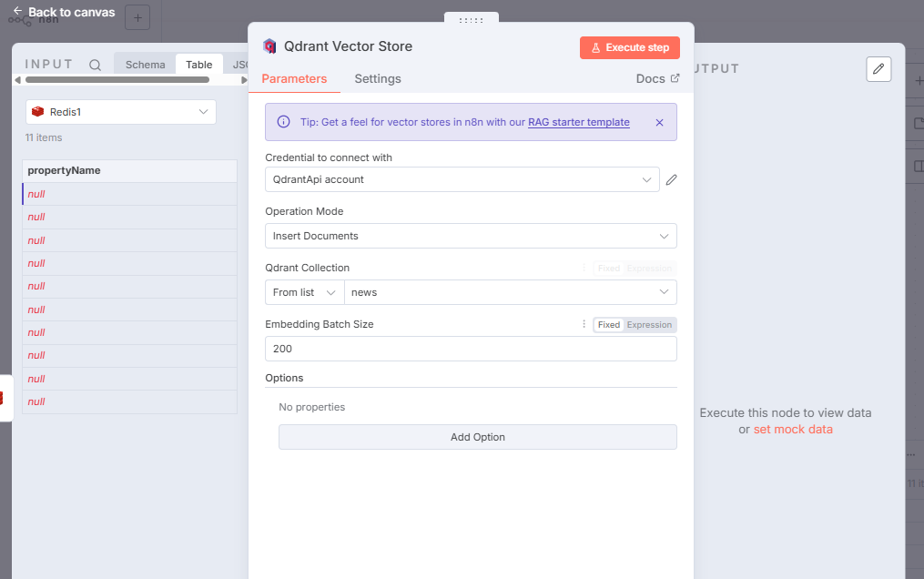This screenshot has width=924, height=579.
Task: Expand Credential to connect with dropdown
Action: [462, 179]
